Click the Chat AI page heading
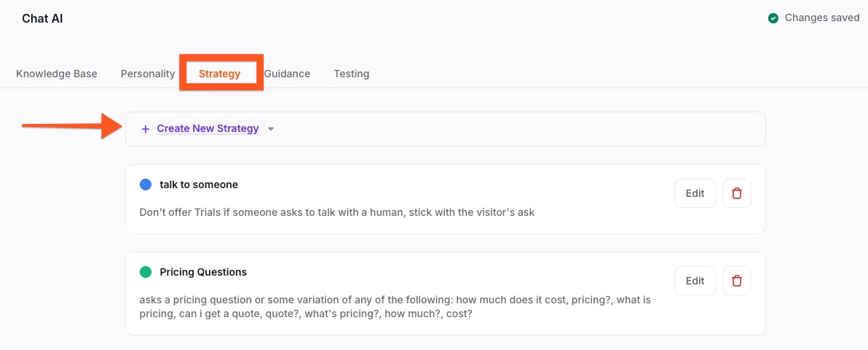The image size is (868, 350). (42, 19)
